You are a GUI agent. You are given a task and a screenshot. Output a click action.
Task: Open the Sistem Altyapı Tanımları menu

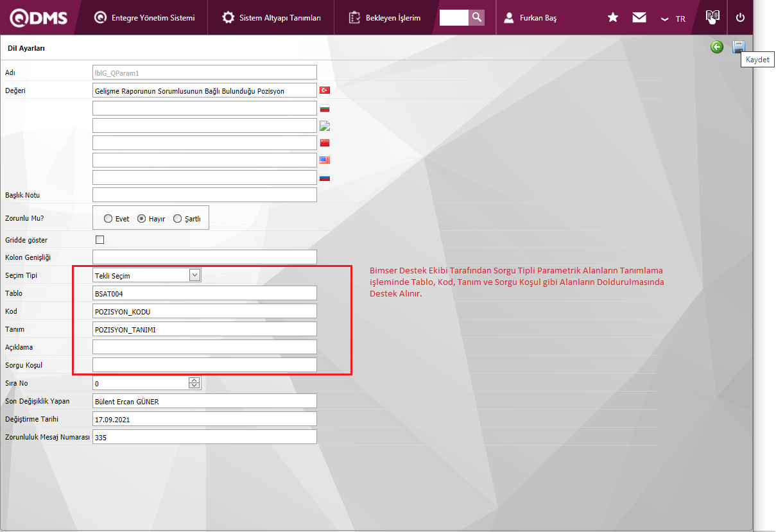click(272, 18)
